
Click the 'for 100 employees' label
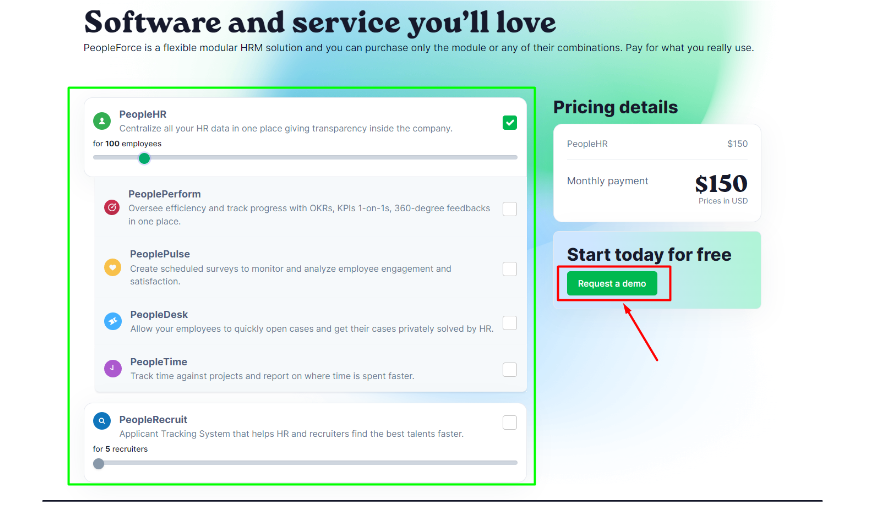127,144
